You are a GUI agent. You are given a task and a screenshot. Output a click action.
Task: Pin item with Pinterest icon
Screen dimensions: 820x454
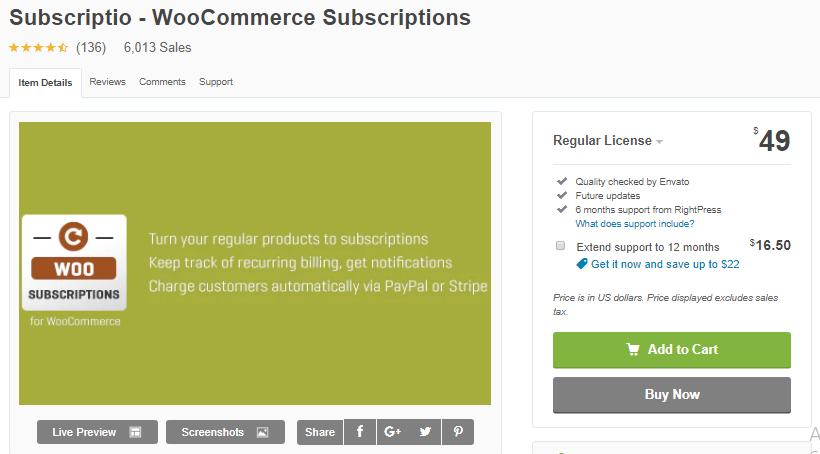click(458, 432)
